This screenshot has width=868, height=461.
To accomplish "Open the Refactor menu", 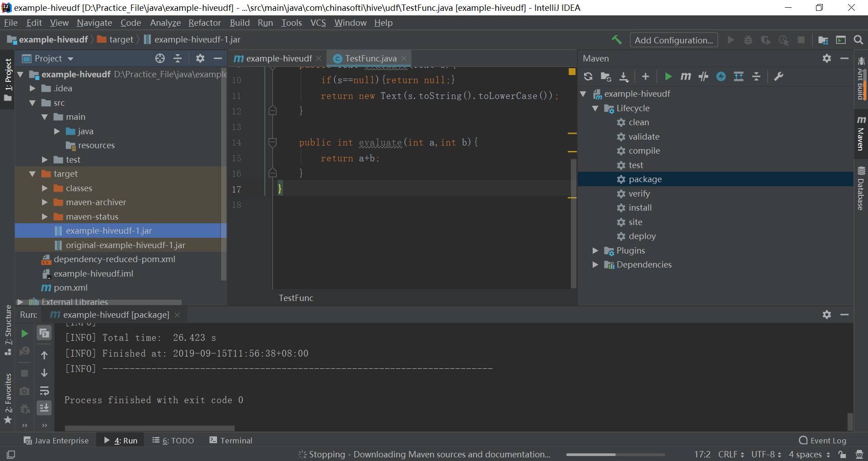I will (205, 23).
